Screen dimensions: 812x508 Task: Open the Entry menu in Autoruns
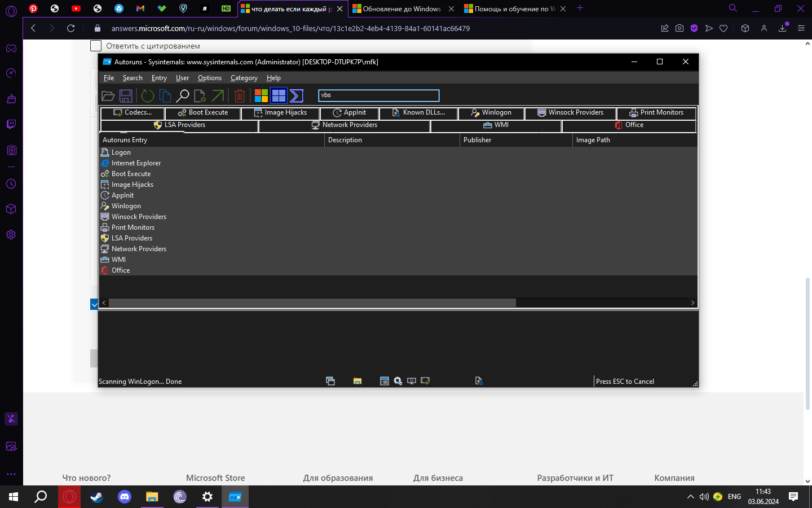pyautogui.click(x=159, y=78)
